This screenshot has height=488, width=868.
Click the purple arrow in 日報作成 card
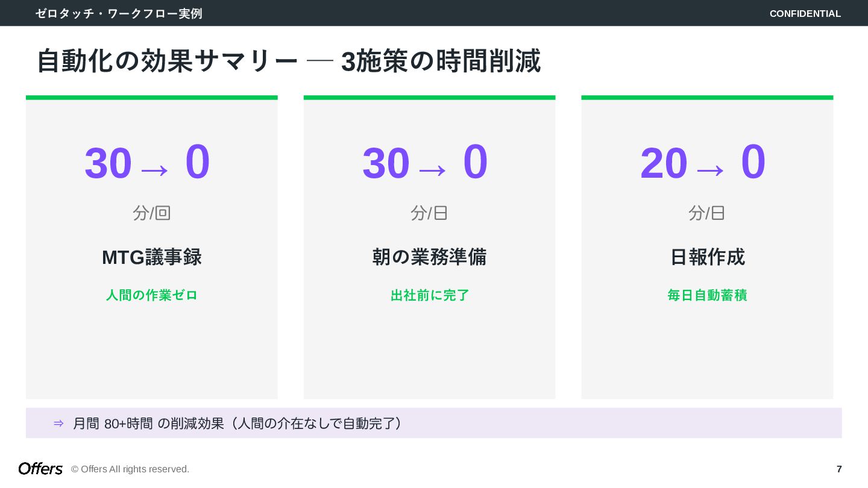pyautogui.click(x=710, y=170)
